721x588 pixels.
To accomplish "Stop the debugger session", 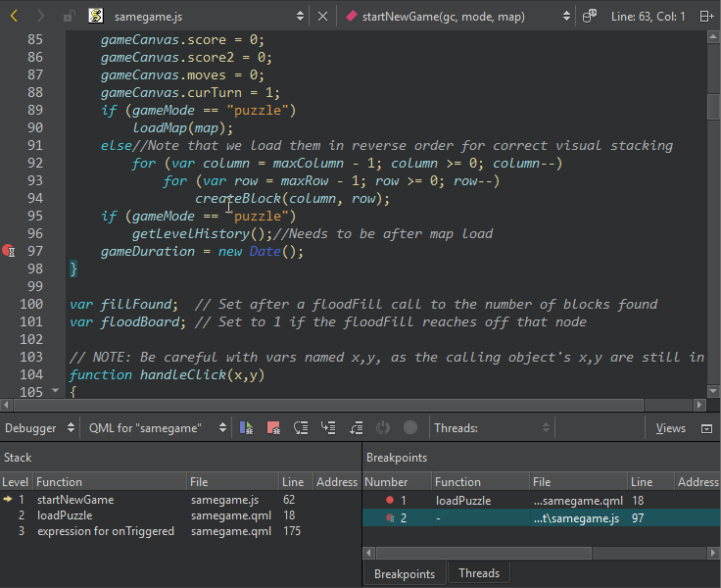I will tap(273, 428).
